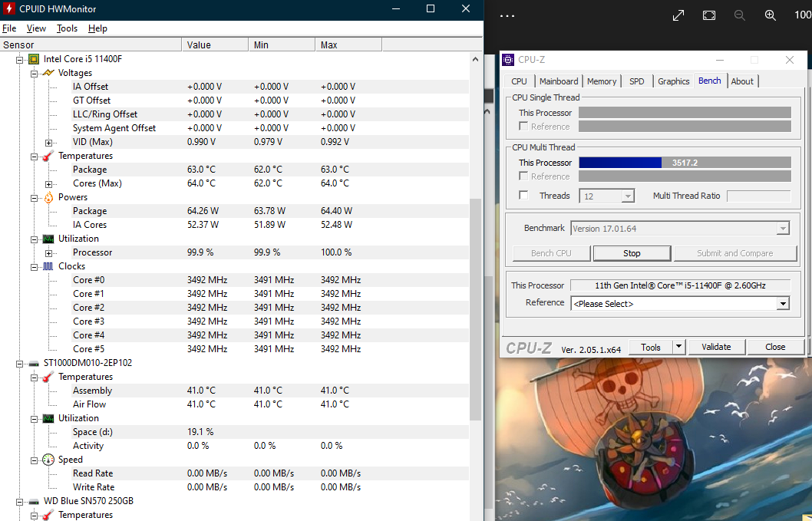The width and height of the screenshot is (812, 521).
Task: Click the Tools button in CPU-Z
Action: tap(650, 347)
